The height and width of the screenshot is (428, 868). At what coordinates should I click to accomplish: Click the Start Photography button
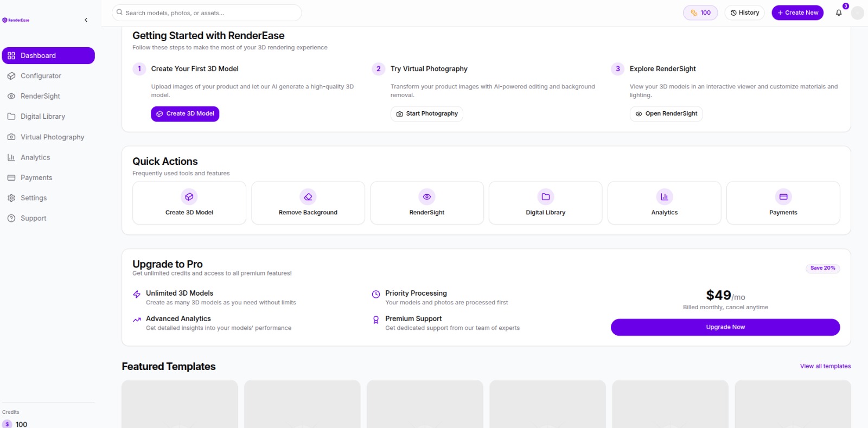click(427, 114)
